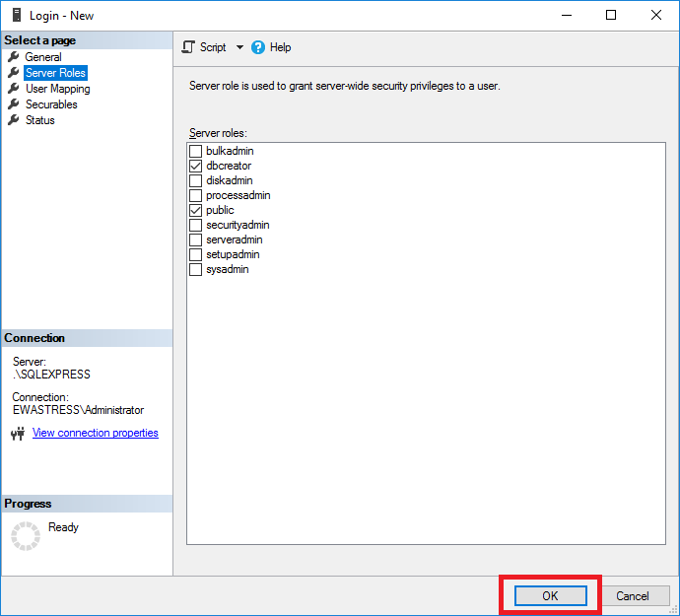This screenshot has height=616, width=680.
Task: Uncheck the dbcreator server role
Action: tap(195, 166)
